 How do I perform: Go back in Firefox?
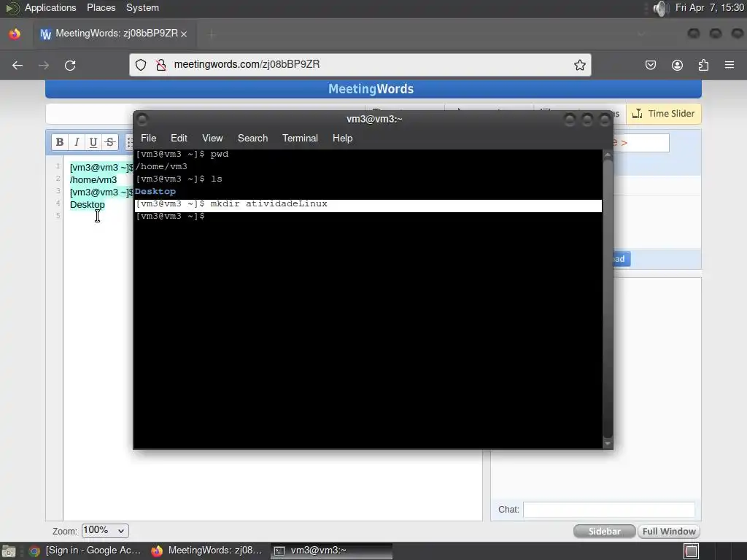coord(18,65)
